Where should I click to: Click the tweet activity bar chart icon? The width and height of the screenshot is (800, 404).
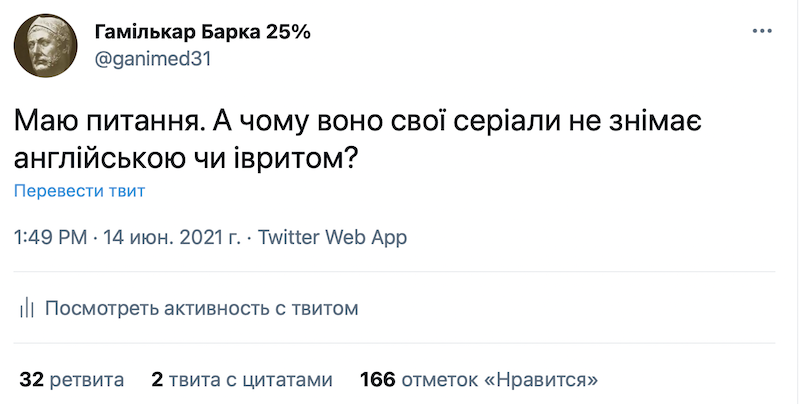tap(28, 308)
